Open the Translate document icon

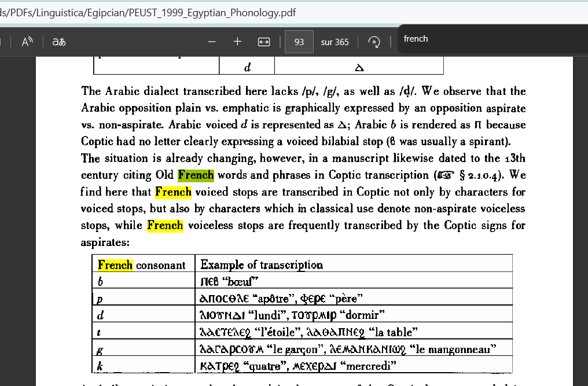tap(58, 42)
